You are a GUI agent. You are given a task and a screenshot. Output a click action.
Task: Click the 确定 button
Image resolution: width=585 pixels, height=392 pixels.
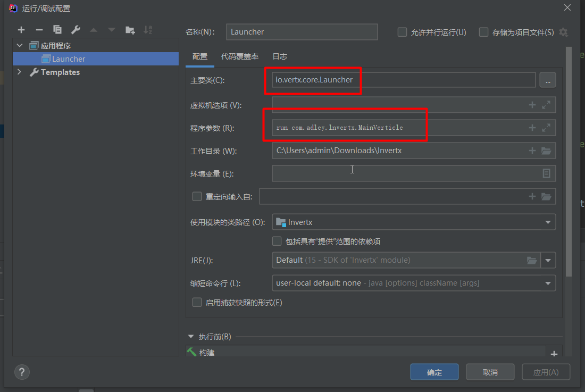(434, 372)
